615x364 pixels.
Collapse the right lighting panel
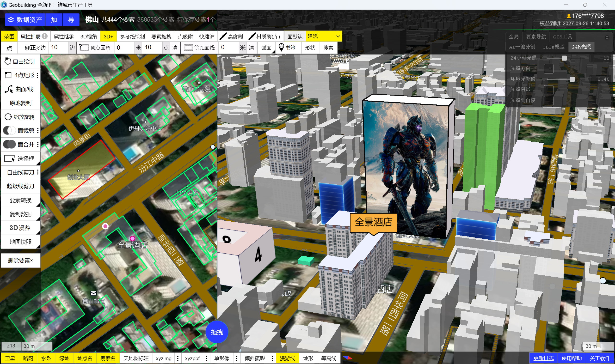[607, 37]
